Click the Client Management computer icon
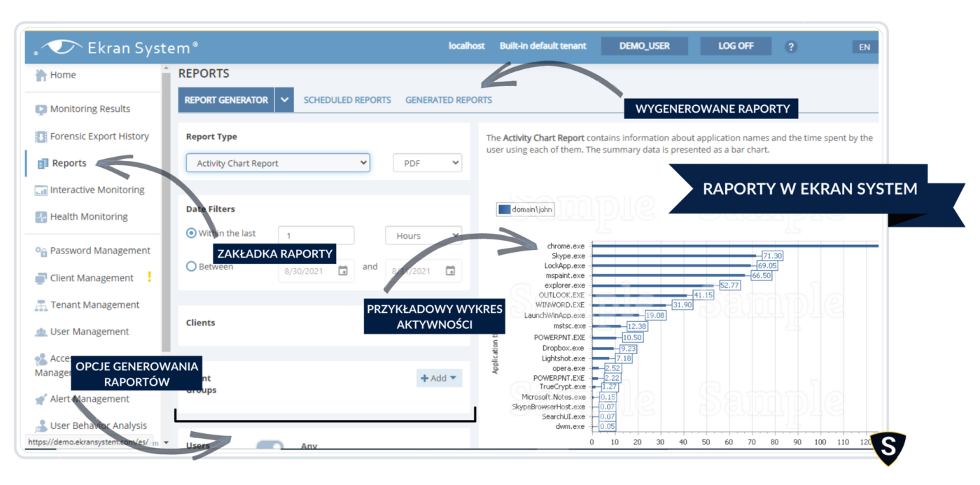The height and width of the screenshot is (485, 980). 41,278
